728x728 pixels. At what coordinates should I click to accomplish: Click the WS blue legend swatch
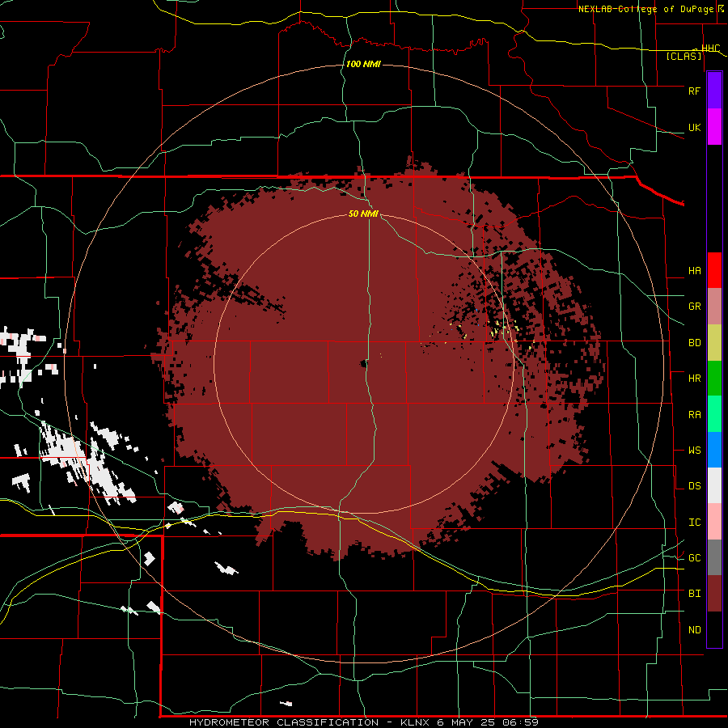(x=714, y=450)
